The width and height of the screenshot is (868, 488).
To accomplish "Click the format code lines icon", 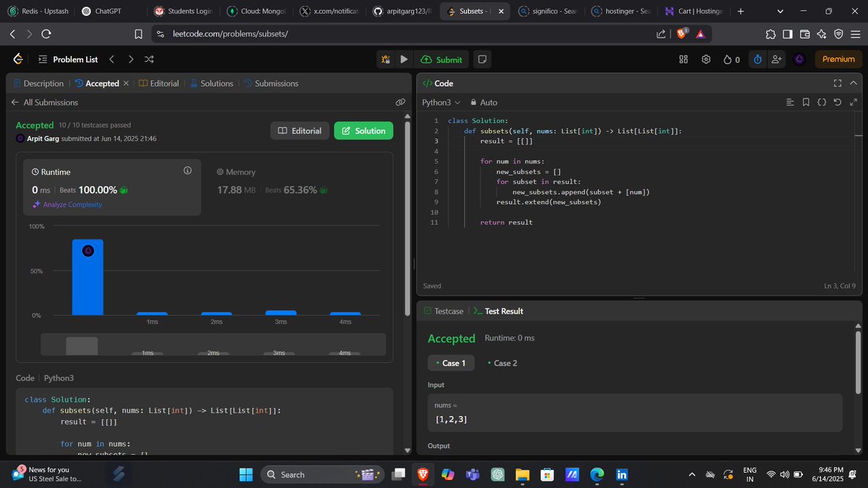I will point(790,103).
